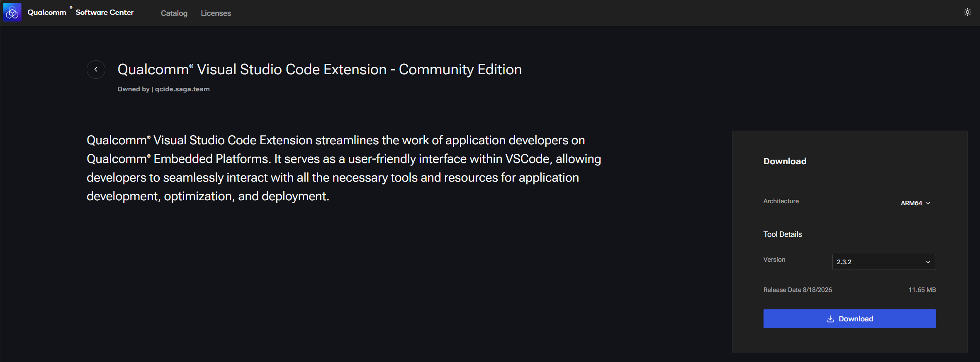Click the Qualcomm Software Center logo icon
Viewport: 980px width, 362px height.
click(12, 12)
